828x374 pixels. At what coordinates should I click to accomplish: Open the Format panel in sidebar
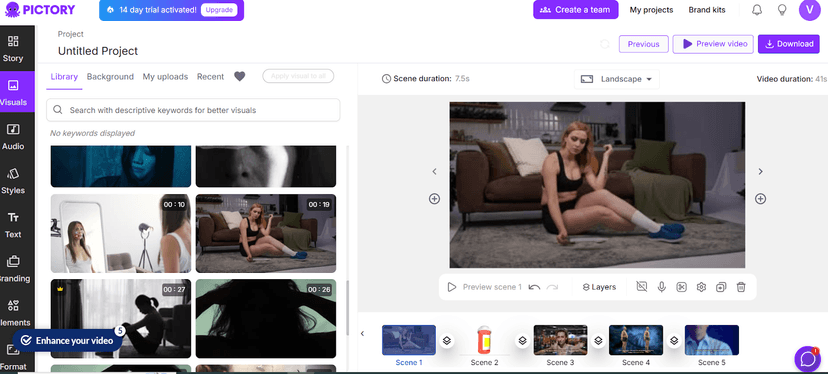click(x=13, y=357)
